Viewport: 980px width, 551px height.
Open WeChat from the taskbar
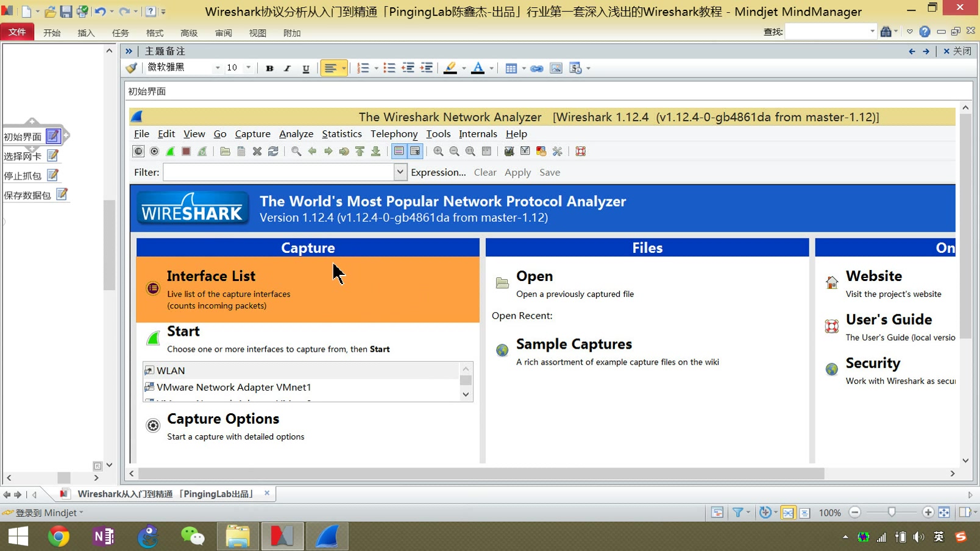193,536
